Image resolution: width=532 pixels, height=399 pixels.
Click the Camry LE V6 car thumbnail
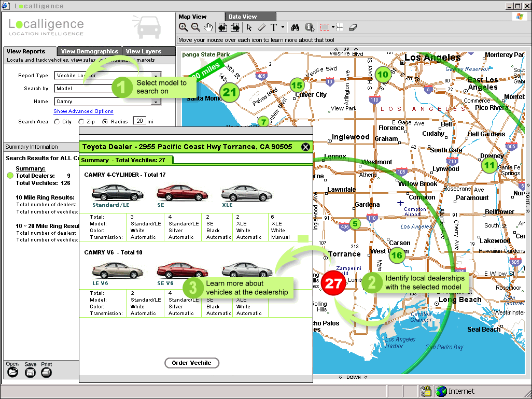click(117, 270)
